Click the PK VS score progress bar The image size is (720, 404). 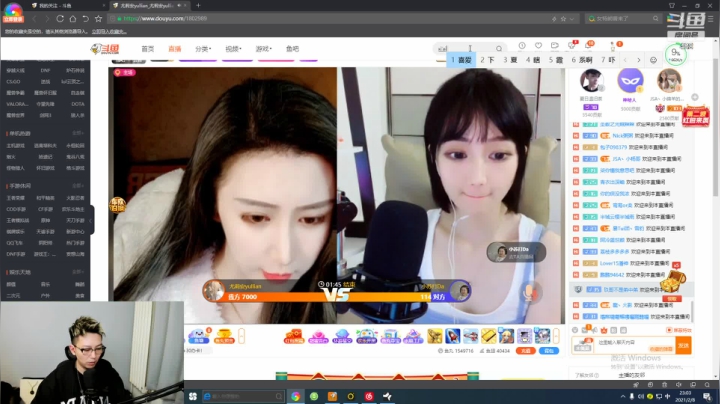coord(337,297)
